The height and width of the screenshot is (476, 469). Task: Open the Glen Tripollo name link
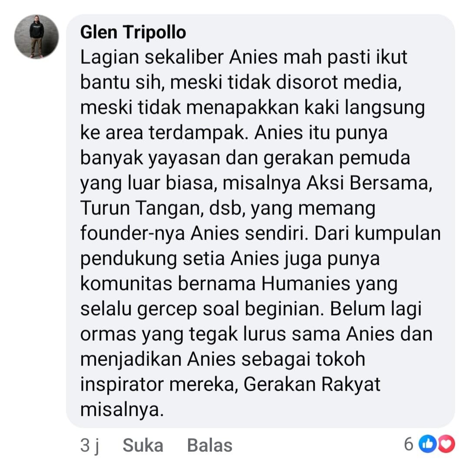(x=133, y=32)
